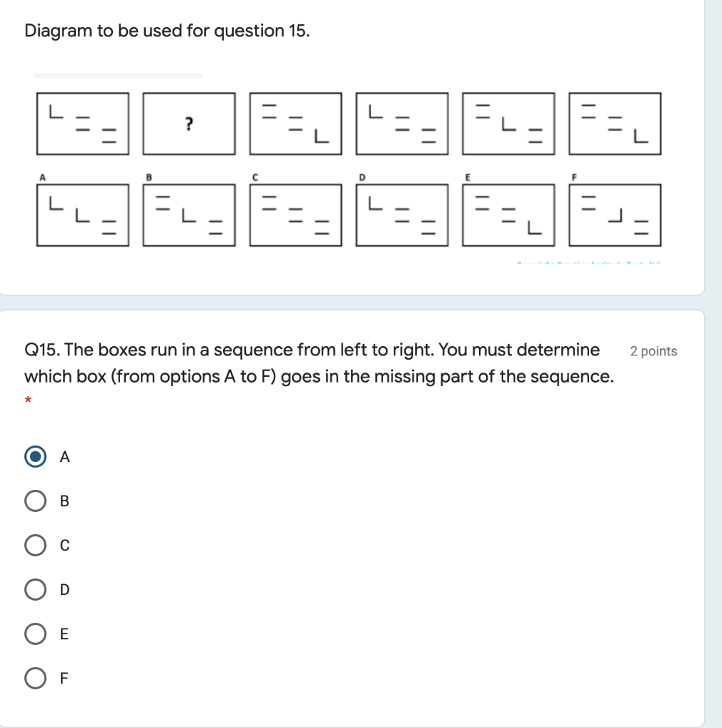Click diagram answer box under letter D
Viewport: 722px width, 728px height.
pos(402,215)
